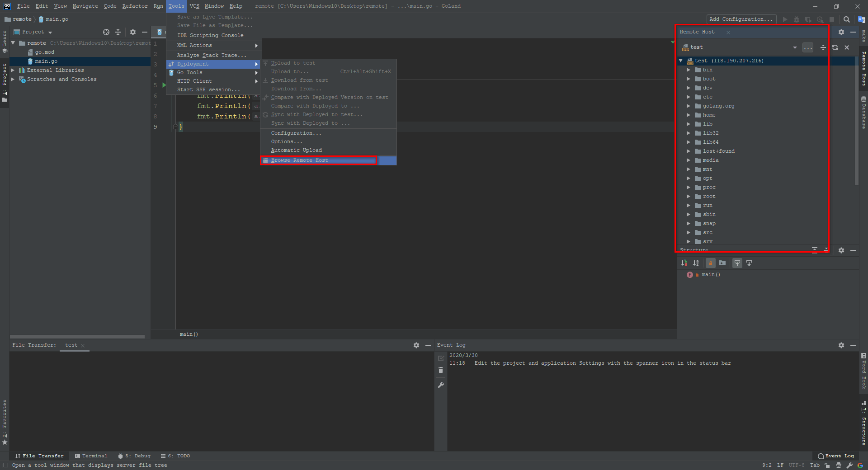Collapse the test (118.190.207.216) server node

point(681,61)
